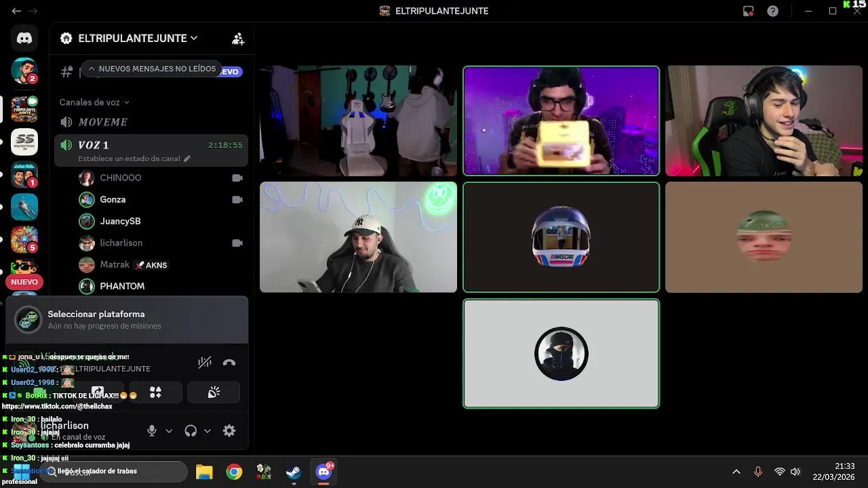Viewport: 868px width, 488px height.
Task: Open the inbox icon in title bar
Action: tap(749, 11)
